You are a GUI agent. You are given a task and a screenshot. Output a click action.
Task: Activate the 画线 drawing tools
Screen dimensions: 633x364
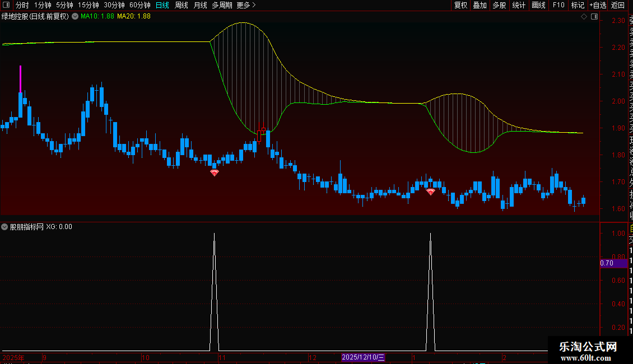(538, 5)
